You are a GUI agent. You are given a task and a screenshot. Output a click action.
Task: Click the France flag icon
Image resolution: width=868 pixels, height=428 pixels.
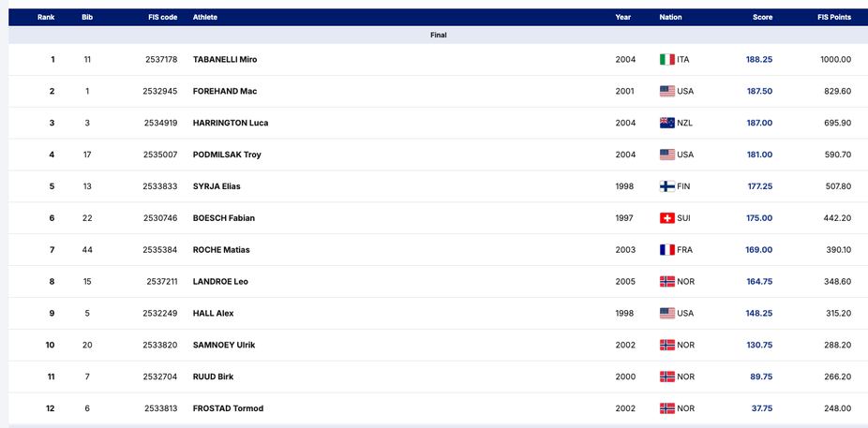coord(667,250)
